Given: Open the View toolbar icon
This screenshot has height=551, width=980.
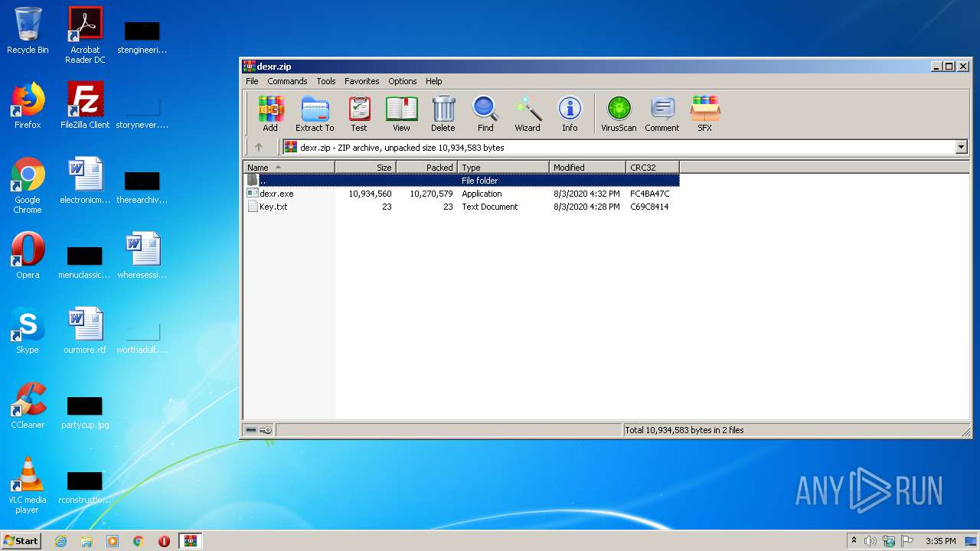Looking at the screenshot, I should point(401,113).
